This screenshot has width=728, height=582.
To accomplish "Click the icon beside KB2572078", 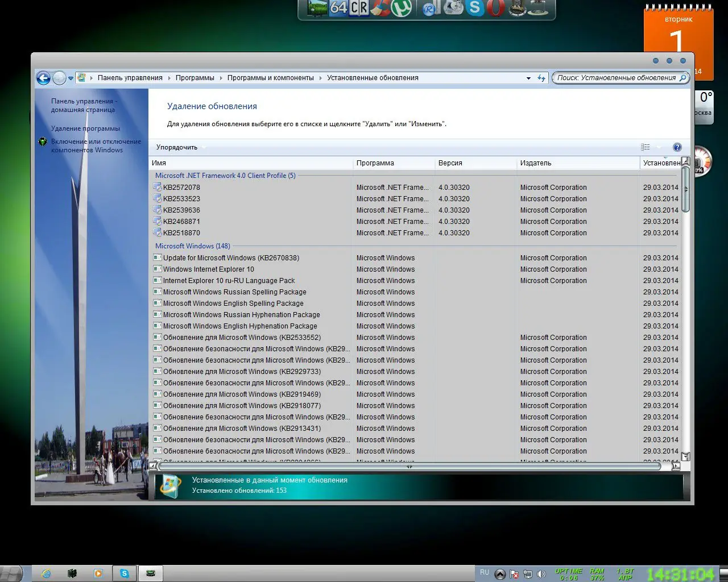I will (158, 187).
